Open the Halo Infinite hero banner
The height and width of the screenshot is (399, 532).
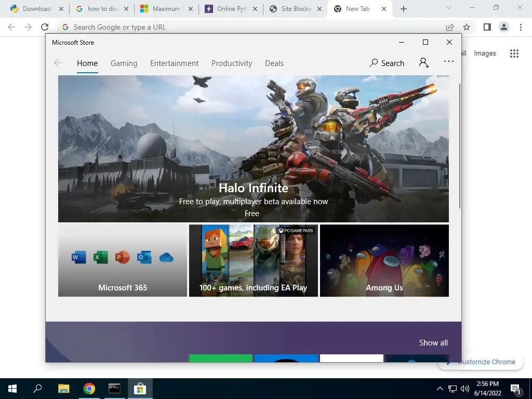coord(254,149)
